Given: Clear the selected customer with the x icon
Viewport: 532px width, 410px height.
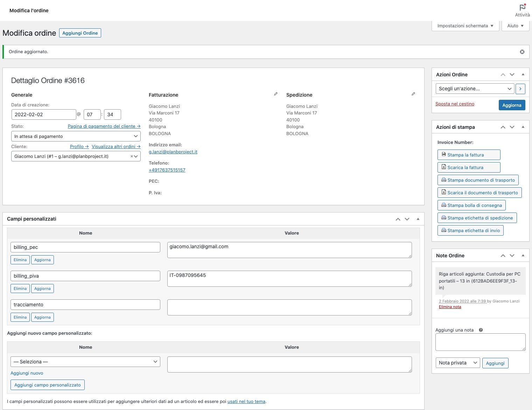Looking at the screenshot, I should click(132, 157).
